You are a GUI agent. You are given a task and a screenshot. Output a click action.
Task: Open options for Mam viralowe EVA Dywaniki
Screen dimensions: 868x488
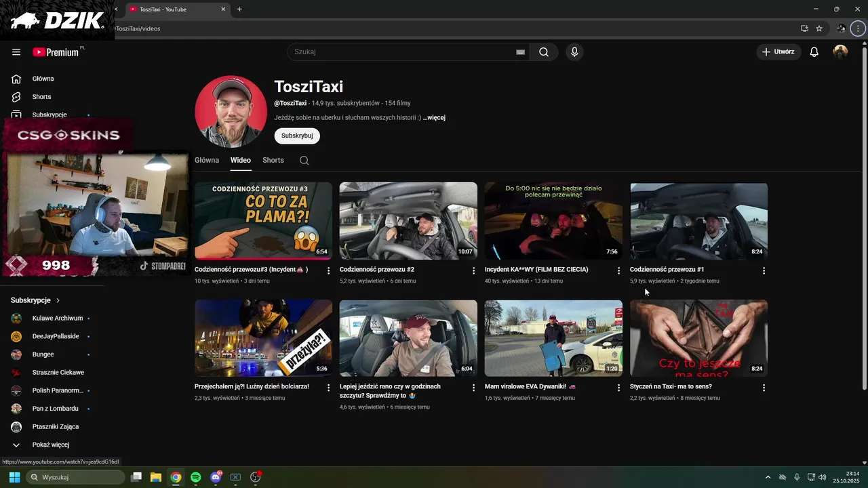click(618, 388)
